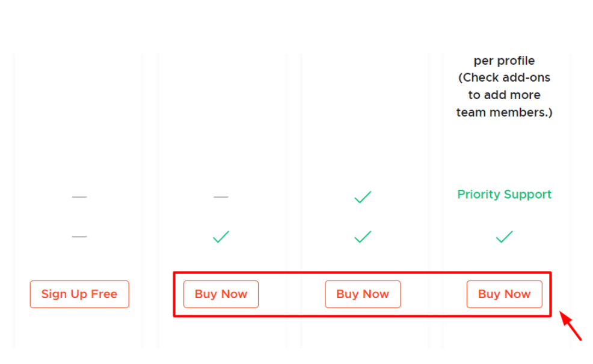Click the middle Buy Now button
Viewport: 593px width, 364px height.
pyautogui.click(x=363, y=294)
